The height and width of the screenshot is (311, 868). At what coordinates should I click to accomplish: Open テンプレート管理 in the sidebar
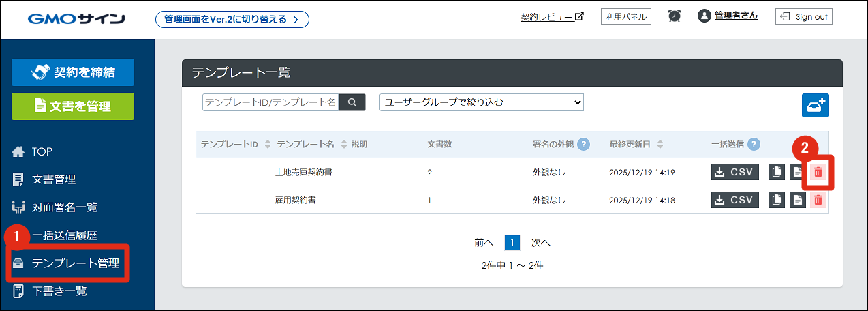(75, 263)
